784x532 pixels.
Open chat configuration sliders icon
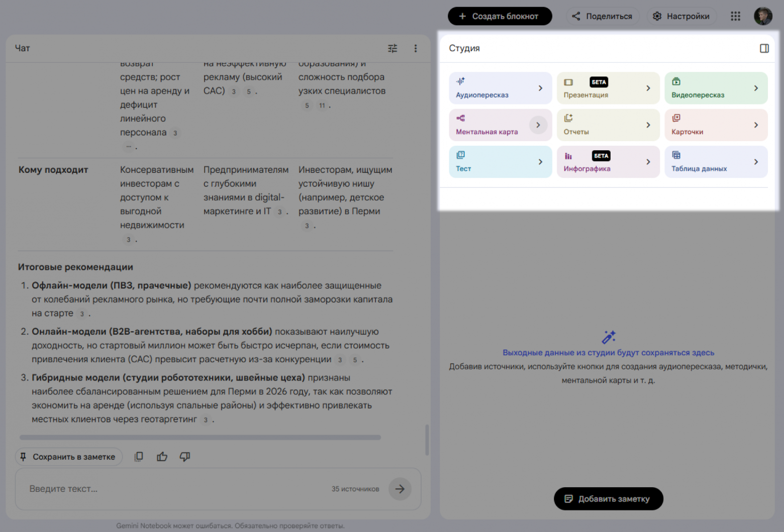393,48
